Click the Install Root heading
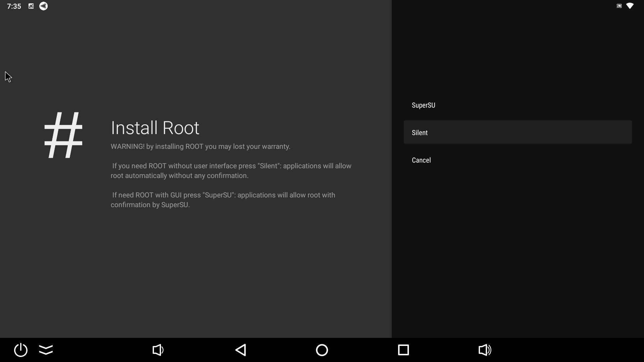This screenshot has height=362, width=644. click(155, 128)
